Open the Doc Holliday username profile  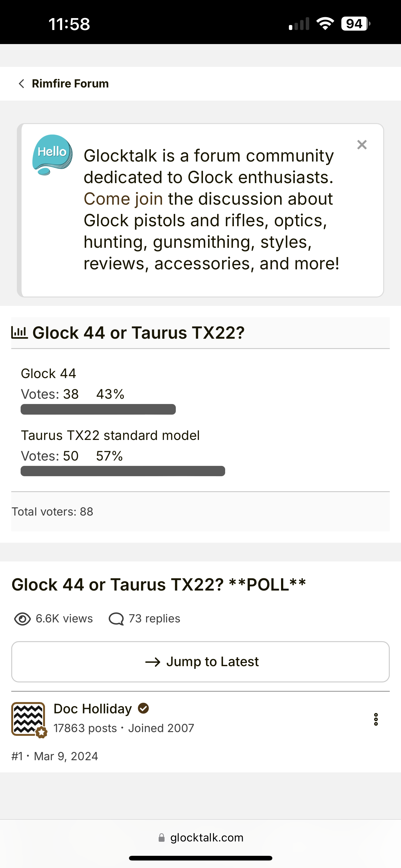click(92, 709)
